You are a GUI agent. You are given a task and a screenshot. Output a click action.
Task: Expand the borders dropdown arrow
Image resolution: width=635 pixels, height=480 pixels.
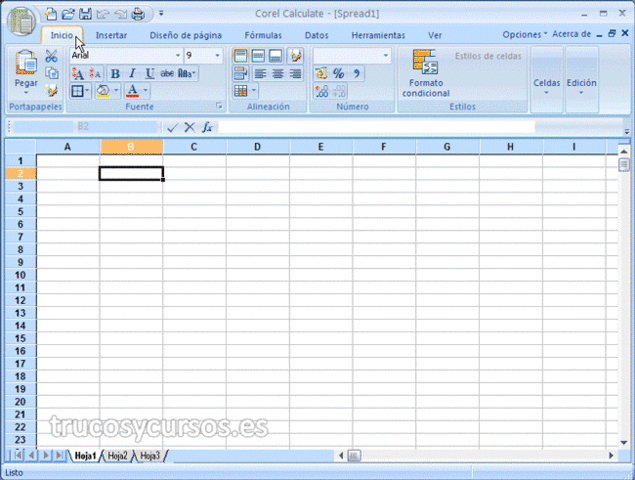point(87,90)
